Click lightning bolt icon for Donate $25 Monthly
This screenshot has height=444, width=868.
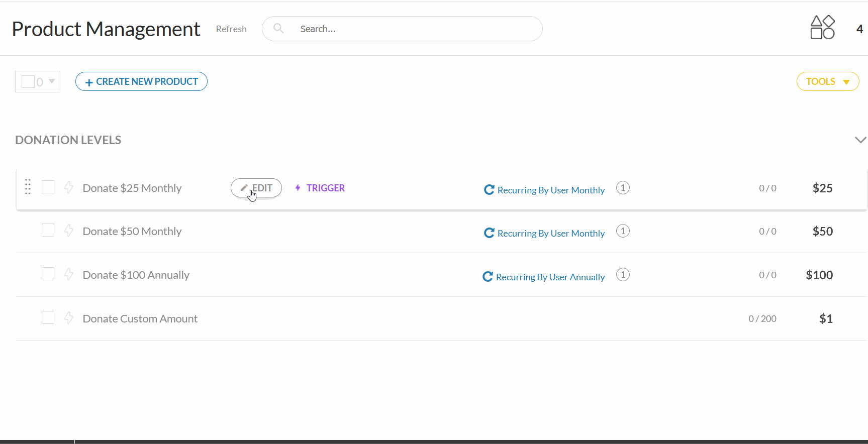pyautogui.click(x=69, y=187)
